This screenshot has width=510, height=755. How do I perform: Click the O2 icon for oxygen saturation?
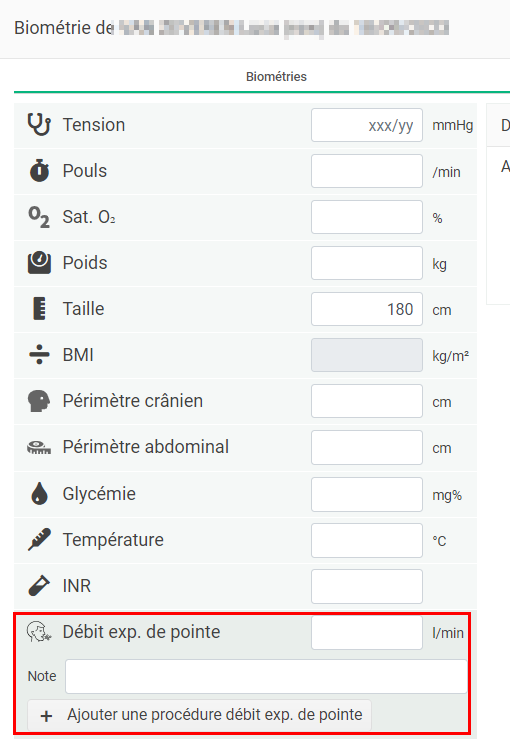(39, 217)
